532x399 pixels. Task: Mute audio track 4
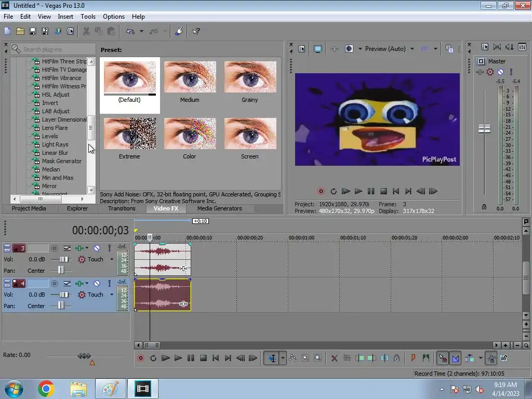(97, 283)
